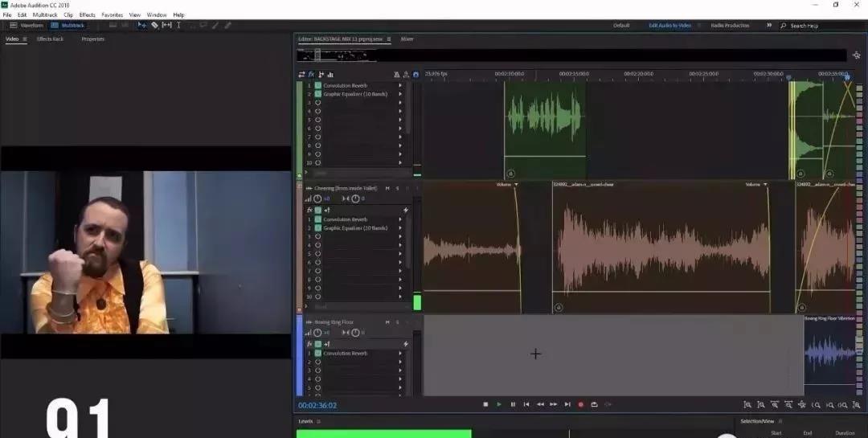This screenshot has width=868, height=438.
Task: Click the FX view icon above tracks
Action: (x=311, y=75)
